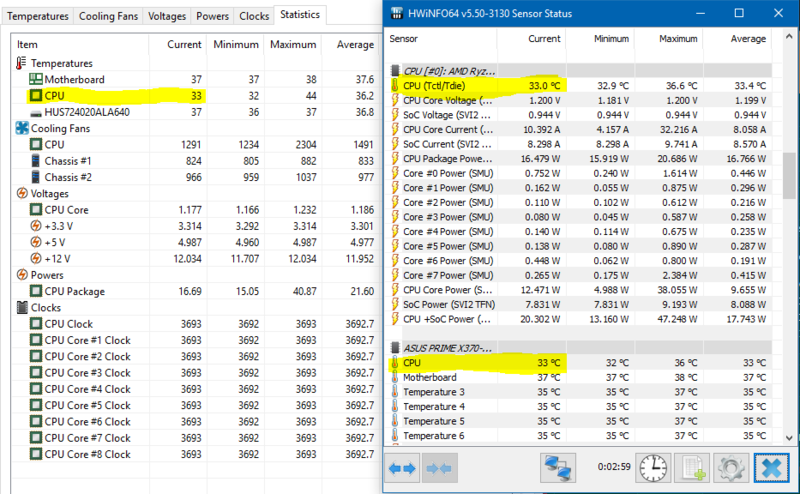Image resolution: width=800 pixels, height=494 pixels.
Task: Click the collapse sensor columns arrows button
Action: click(439, 468)
